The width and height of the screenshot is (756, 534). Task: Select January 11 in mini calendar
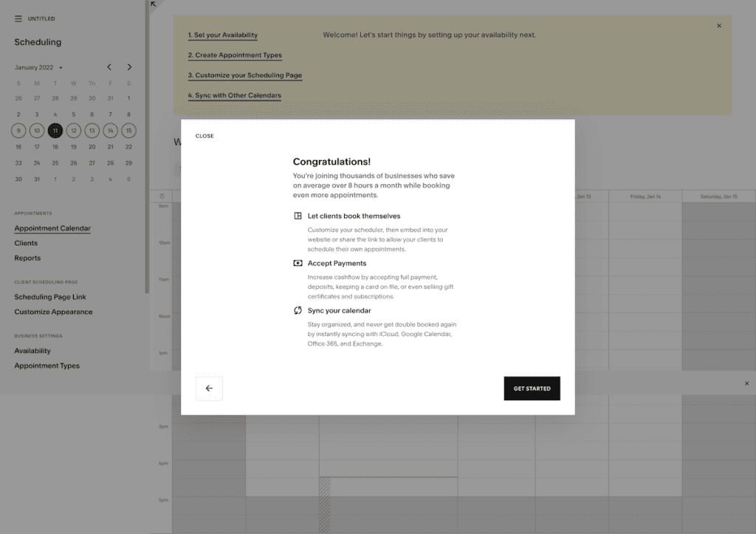[x=55, y=131]
